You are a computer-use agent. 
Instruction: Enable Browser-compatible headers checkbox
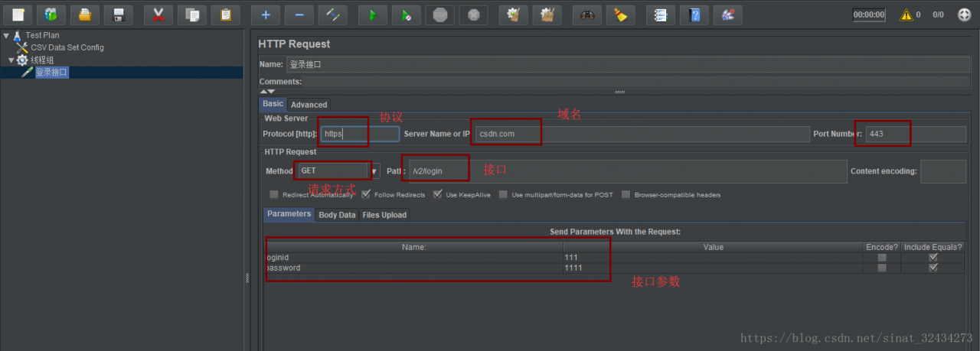(626, 194)
